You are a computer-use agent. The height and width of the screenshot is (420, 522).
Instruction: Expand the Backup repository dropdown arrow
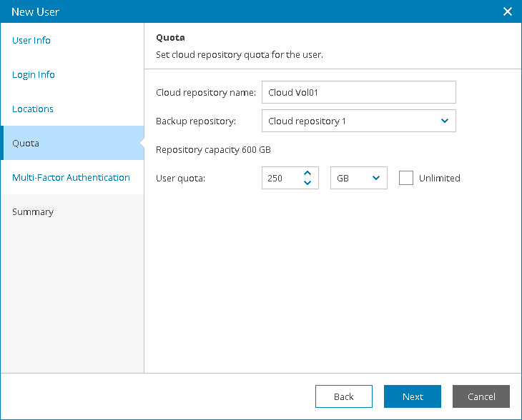point(445,121)
